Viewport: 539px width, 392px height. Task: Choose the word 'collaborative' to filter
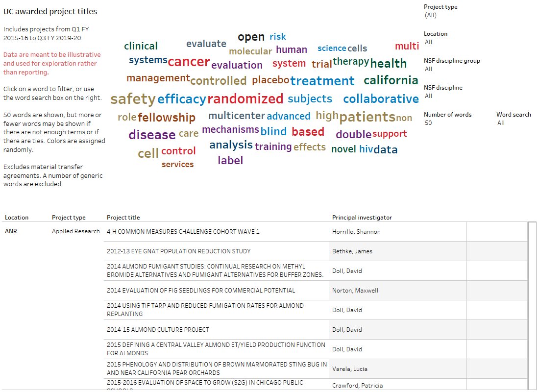[x=381, y=99]
